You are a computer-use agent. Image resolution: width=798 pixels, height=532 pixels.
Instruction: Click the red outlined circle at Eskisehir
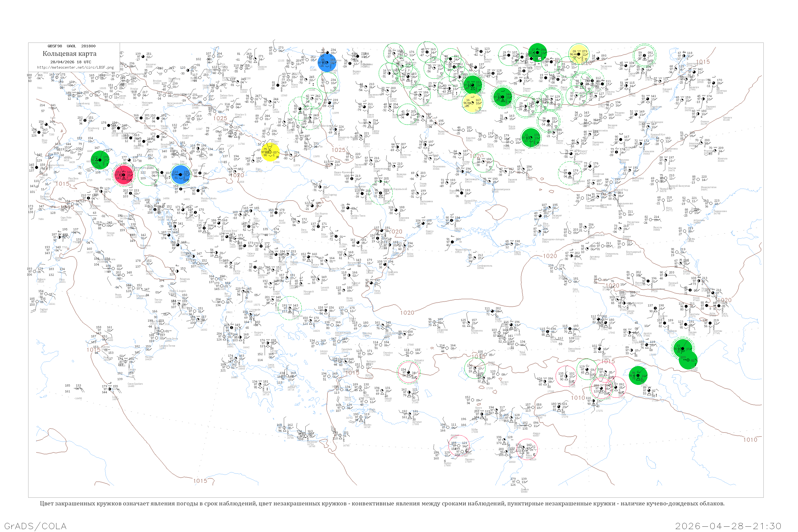click(409, 372)
